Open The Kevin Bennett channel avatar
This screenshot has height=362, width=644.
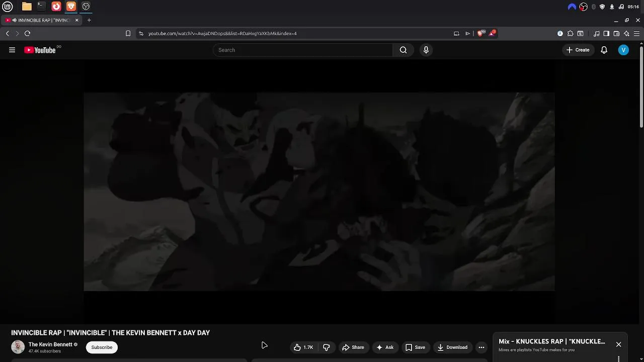pyautogui.click(x=18, y=347)
